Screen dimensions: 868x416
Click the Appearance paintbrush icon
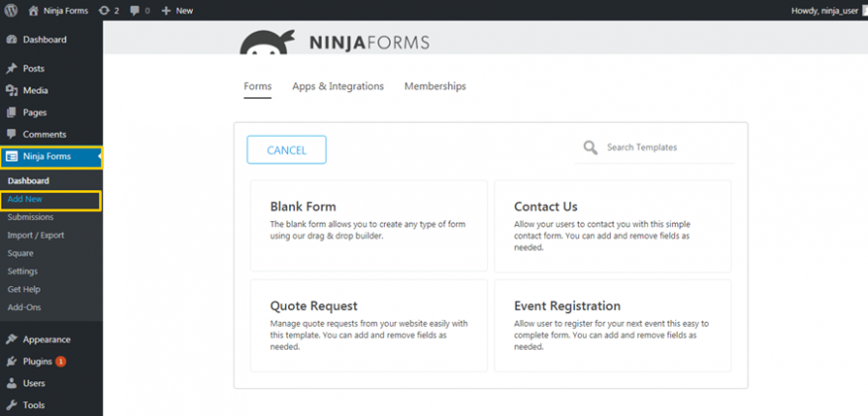12,340
